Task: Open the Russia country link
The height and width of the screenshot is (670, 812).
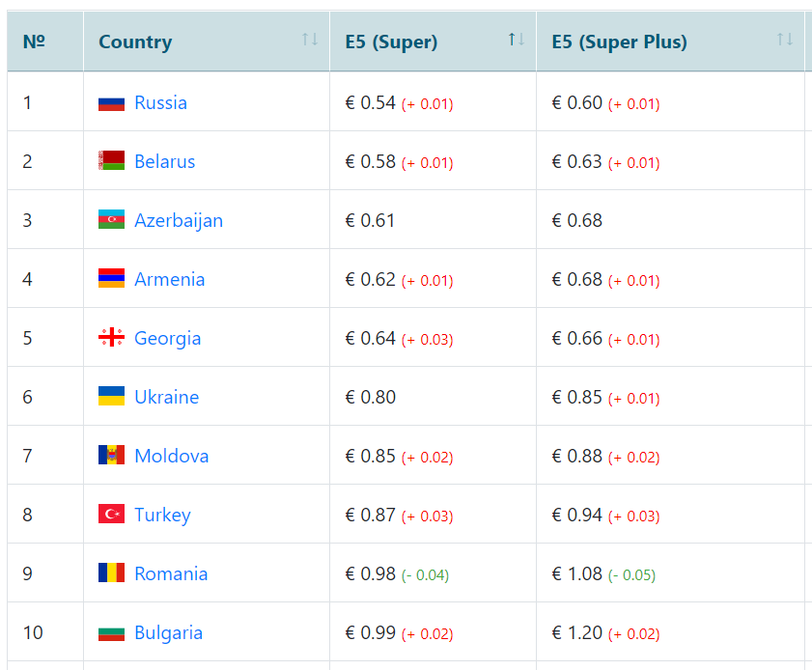Action: pyautogui.click(x=160, y=102)
